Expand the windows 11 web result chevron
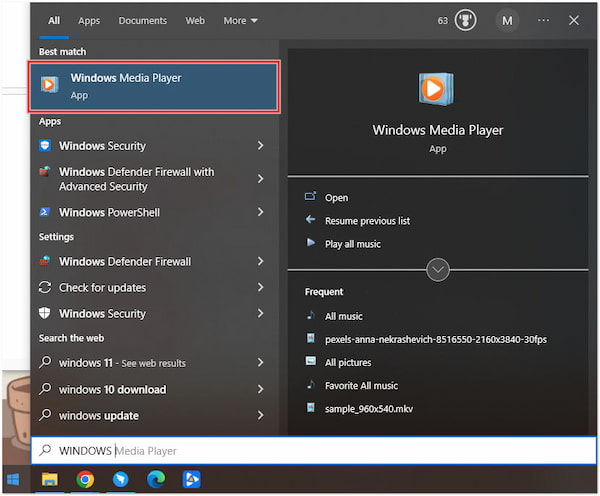The width and height of the screenshot is (600, 496). point(261,362)
